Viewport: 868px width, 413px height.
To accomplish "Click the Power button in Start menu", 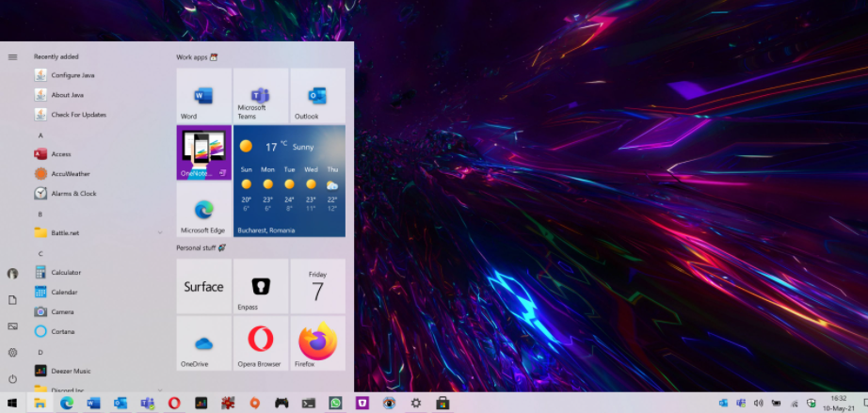I will coord(13,379).
